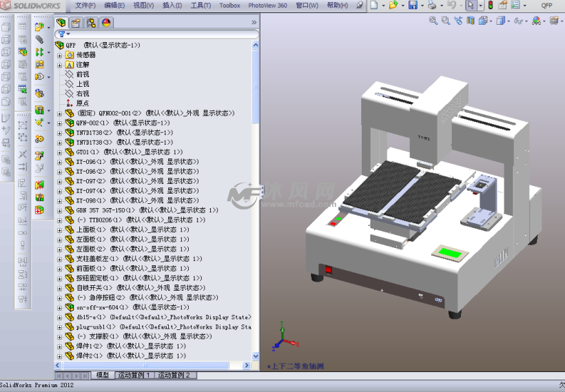This screenshot has height=392, width=565.
Task: Click the Save icon
Action: (413, 5)
